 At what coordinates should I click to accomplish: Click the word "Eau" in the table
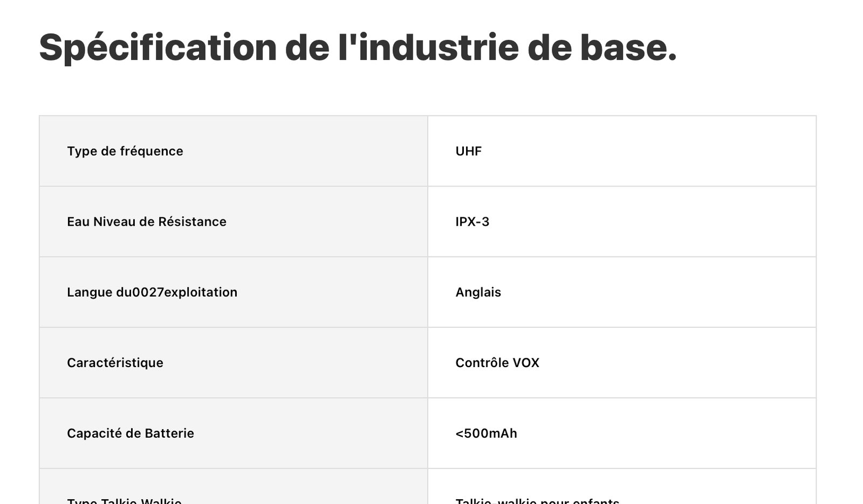[x=78, y=222]
